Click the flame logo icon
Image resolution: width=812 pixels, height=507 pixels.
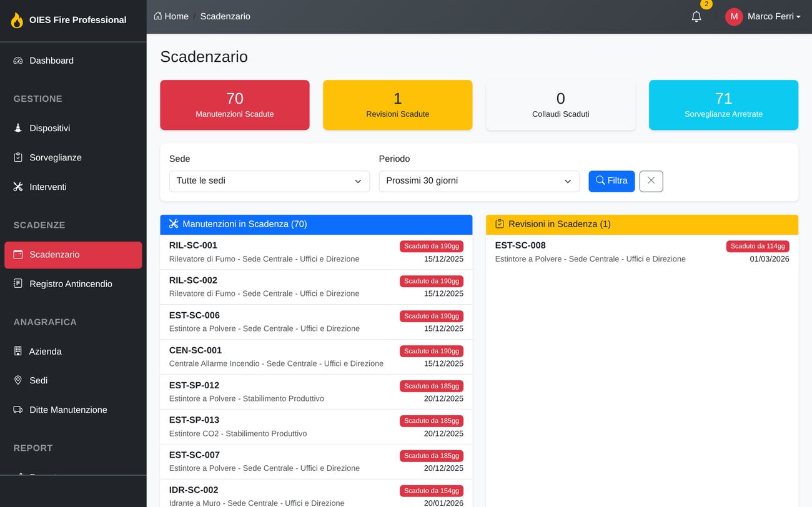pos(17,20)
